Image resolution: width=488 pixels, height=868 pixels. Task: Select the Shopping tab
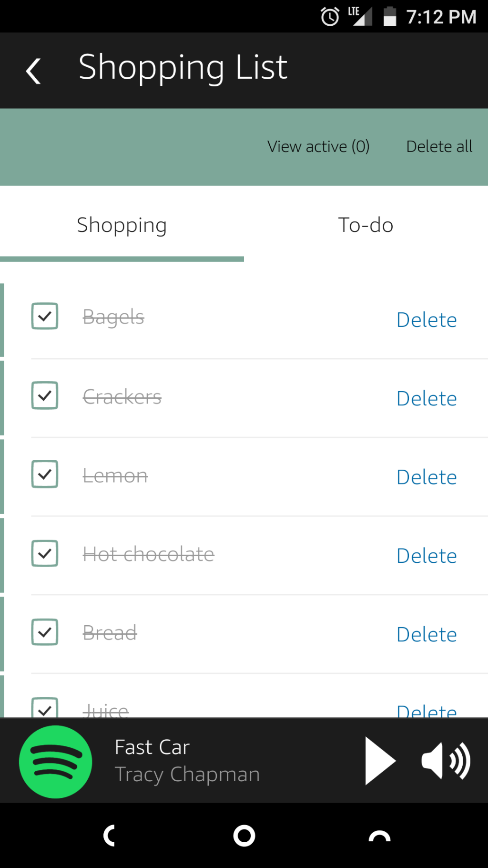point(122,225)
